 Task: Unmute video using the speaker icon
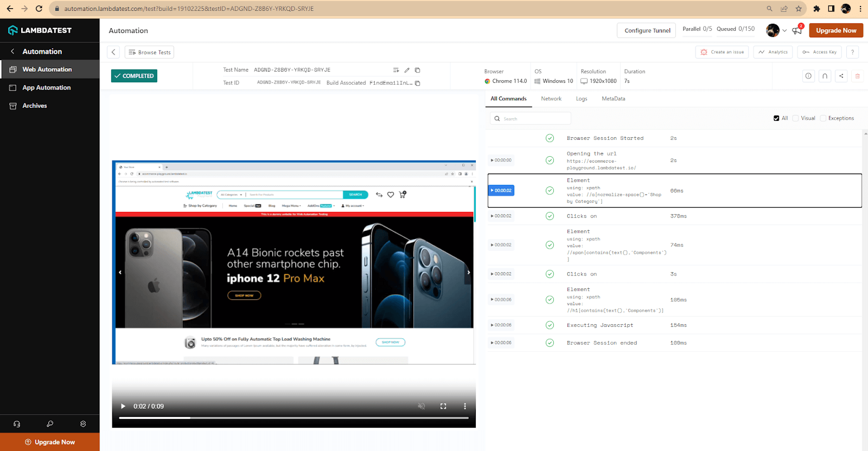point(422,406)
